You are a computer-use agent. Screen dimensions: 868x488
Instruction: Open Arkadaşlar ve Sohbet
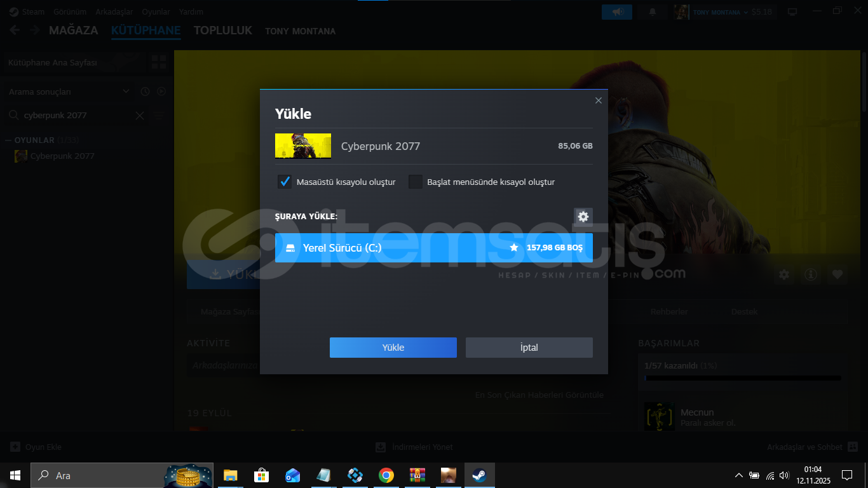(813, 447)
